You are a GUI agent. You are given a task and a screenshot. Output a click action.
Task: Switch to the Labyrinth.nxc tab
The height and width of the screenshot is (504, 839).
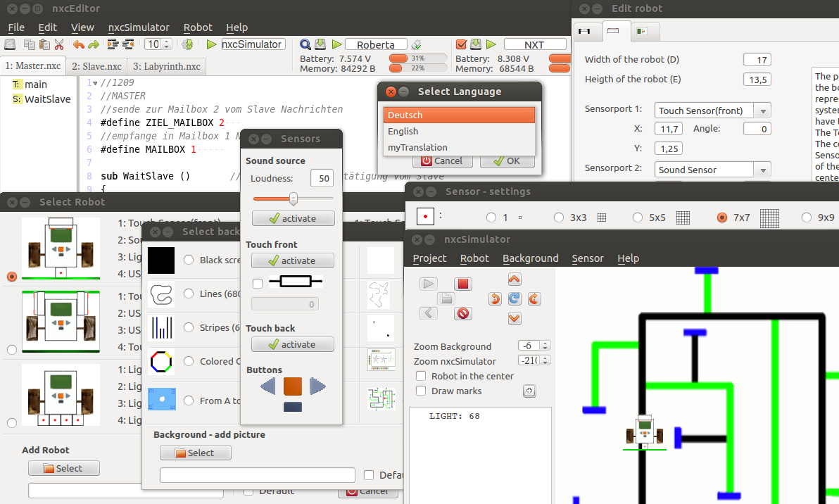167,67
